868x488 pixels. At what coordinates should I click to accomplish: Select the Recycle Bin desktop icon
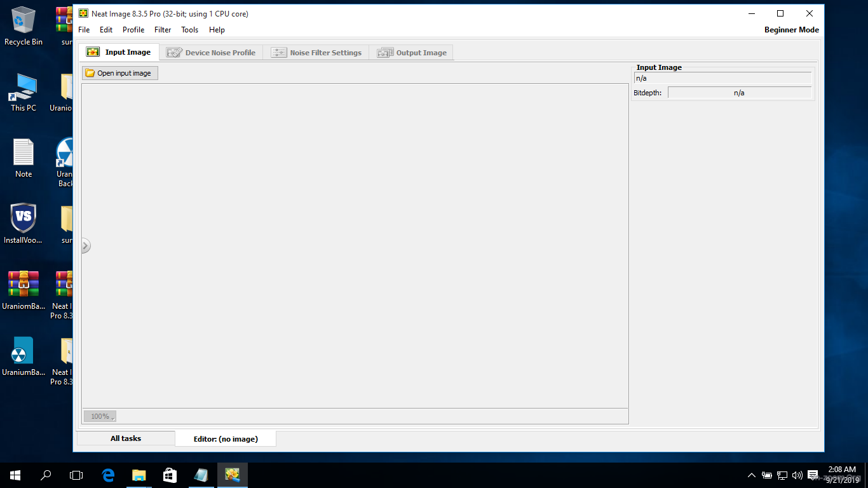click(x=24, y=26)
